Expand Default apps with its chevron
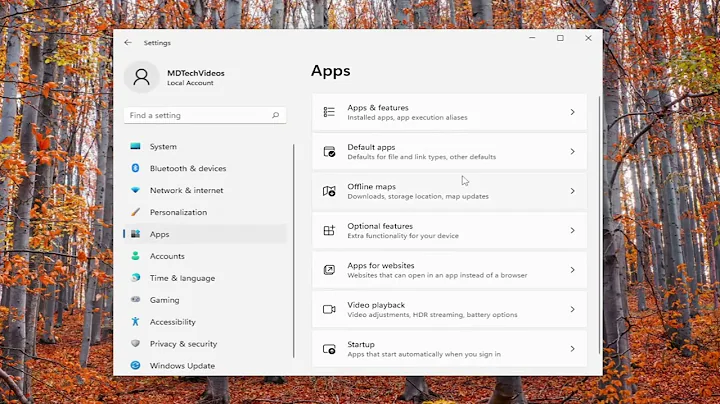This screenshot has height=404, width=720. point(572,152)
